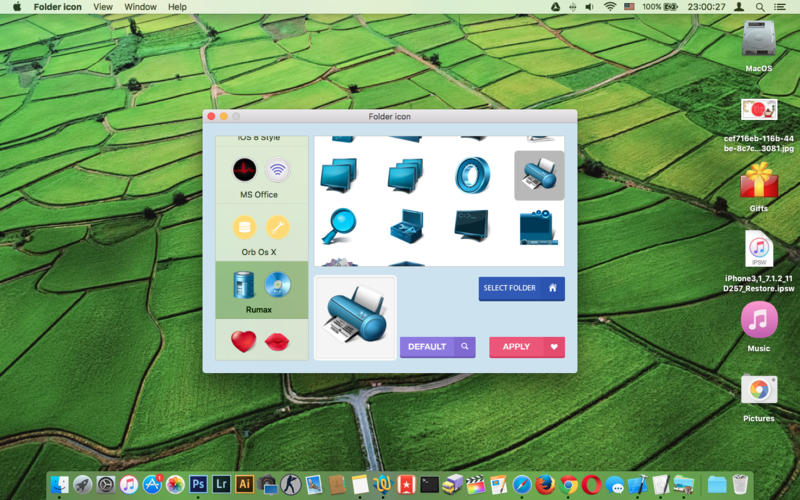Select the Gifts desktop icon
Viewport: 800px width, 500px height.
[x=759, y=187]
